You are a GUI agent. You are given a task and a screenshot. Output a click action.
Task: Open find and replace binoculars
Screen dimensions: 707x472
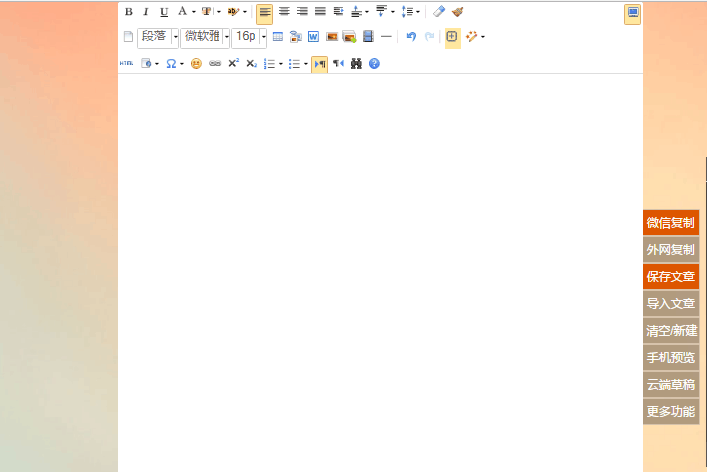click(x=356, y=63)
